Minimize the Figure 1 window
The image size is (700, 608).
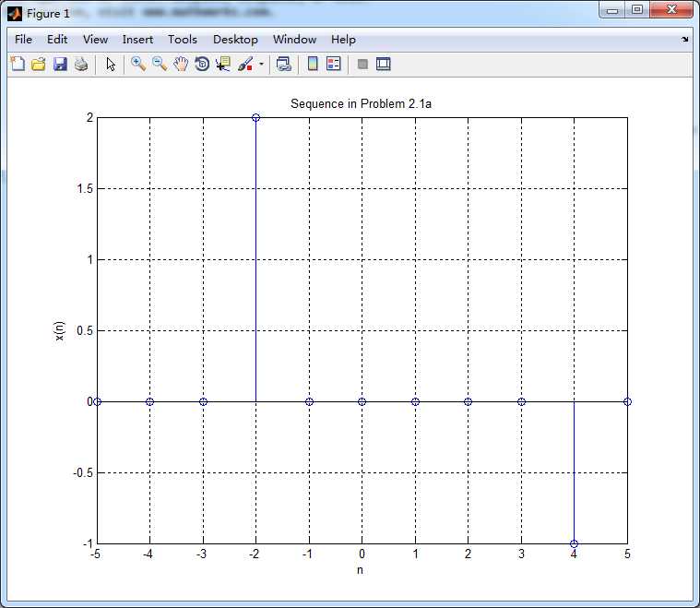(612, 10)
